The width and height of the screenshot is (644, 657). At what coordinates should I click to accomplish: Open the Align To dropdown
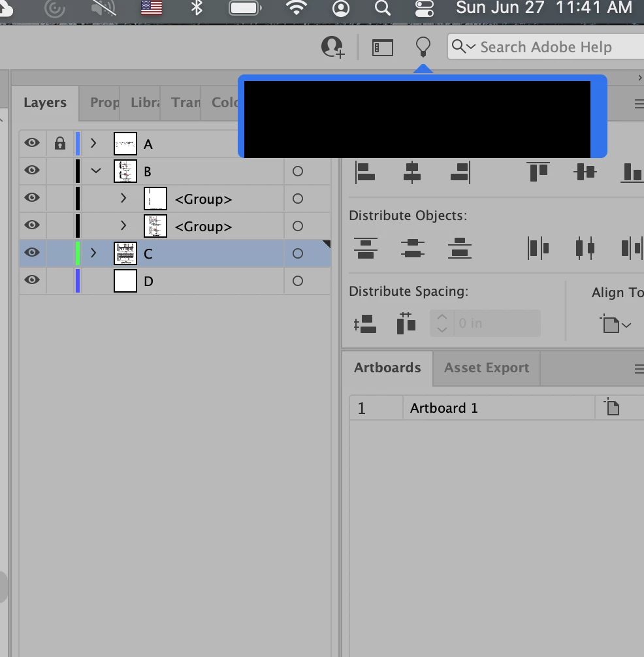615,324
